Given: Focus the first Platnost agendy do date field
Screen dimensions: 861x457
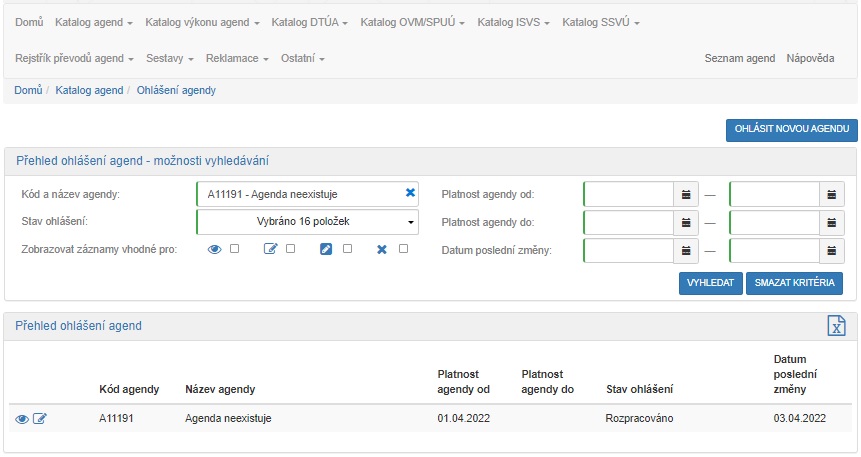Looking at the screenshot, I should pyautogui.click(x=628, y=222).
